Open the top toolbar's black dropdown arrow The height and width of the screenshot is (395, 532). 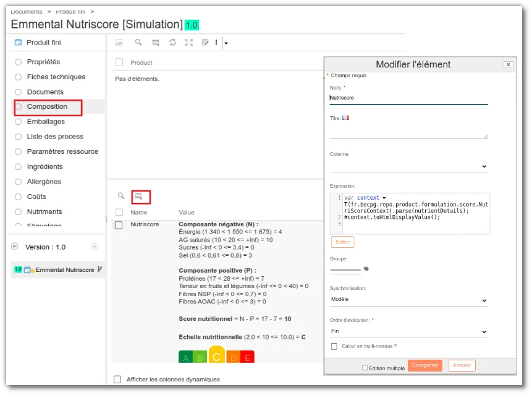226,43
